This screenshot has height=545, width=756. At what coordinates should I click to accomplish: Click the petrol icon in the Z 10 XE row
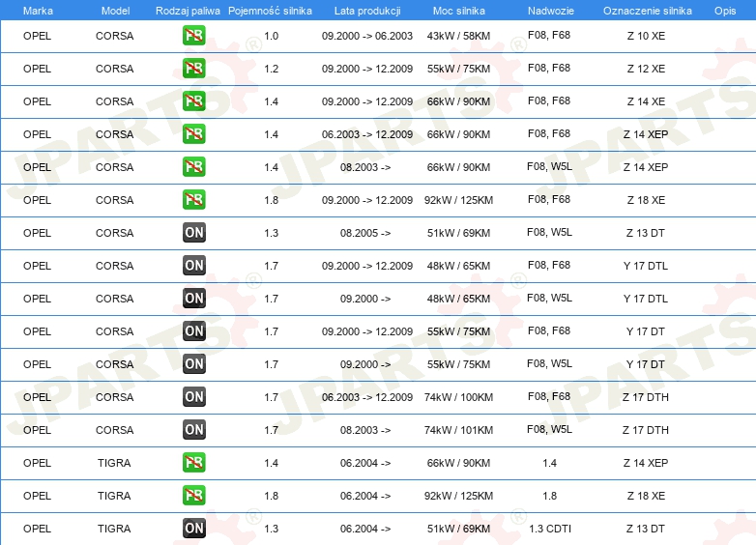coord(193,36)
